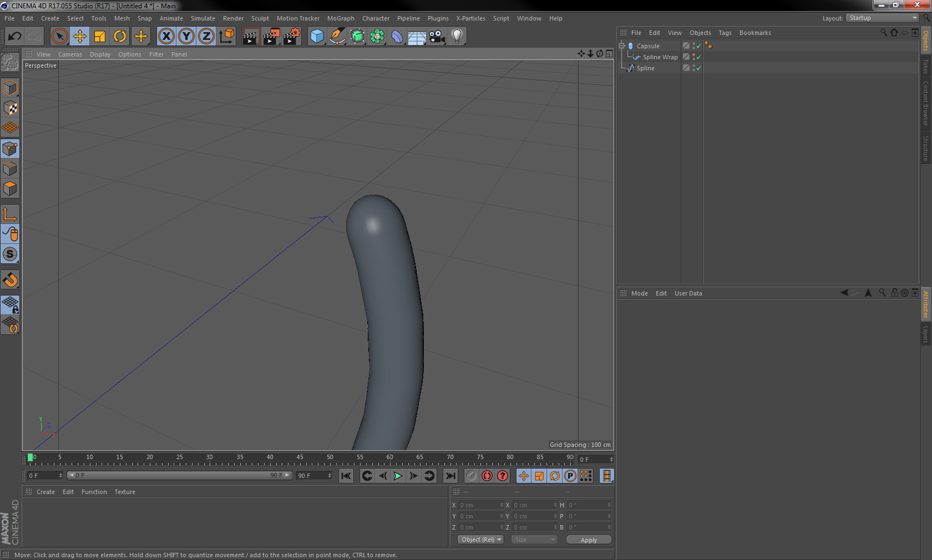932x560 pixels.
Task: Open the Size dropdown
Action: [x=534, y=540]
